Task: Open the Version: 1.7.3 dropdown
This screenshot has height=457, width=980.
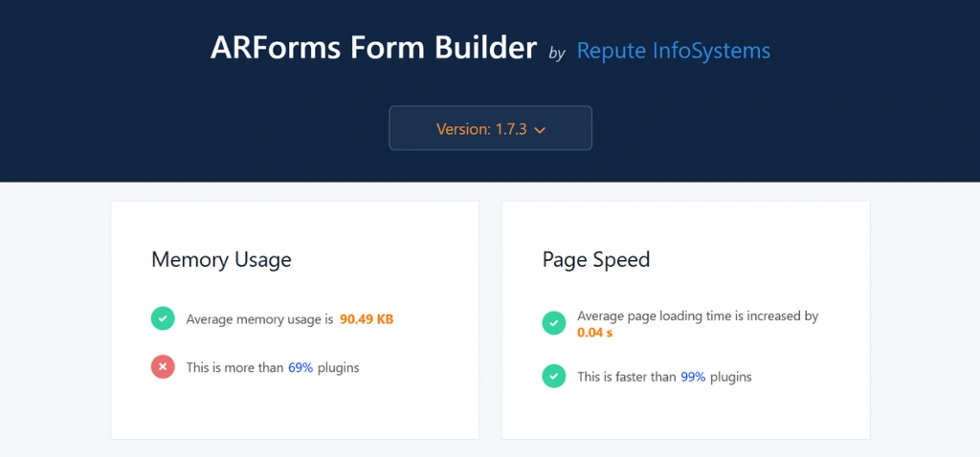Action: 490,128
